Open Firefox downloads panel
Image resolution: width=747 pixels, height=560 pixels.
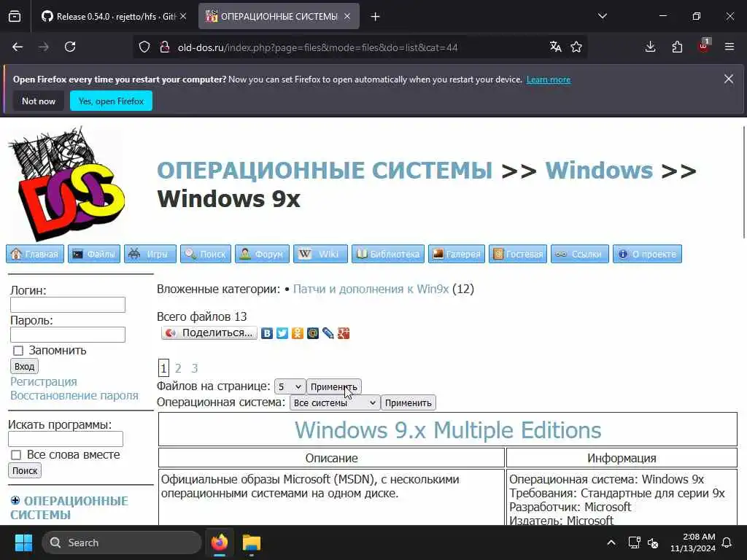(x=650, y=47)
